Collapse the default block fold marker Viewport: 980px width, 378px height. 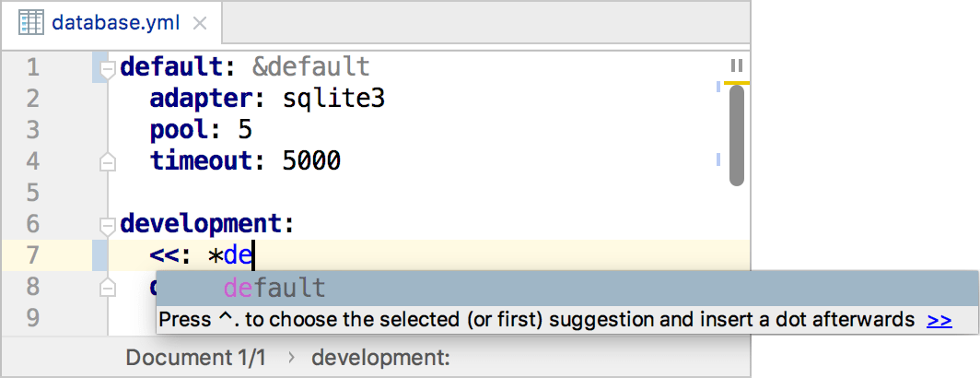click(x=107, y=68)
